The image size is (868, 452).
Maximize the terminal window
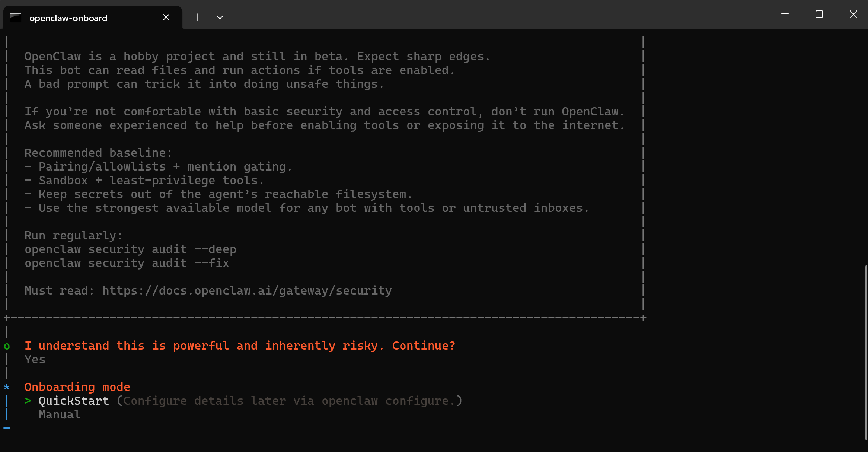819,14
